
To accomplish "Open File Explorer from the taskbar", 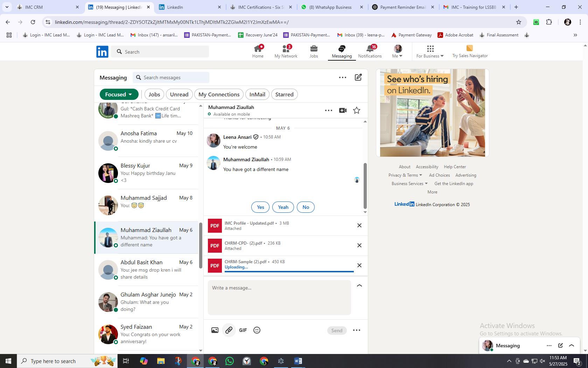I will 161,361.
